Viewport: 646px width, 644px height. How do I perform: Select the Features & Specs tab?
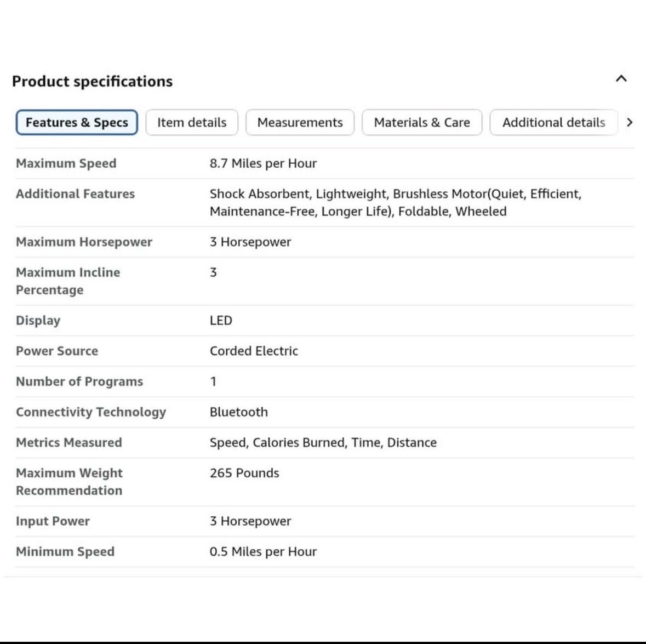77,122
